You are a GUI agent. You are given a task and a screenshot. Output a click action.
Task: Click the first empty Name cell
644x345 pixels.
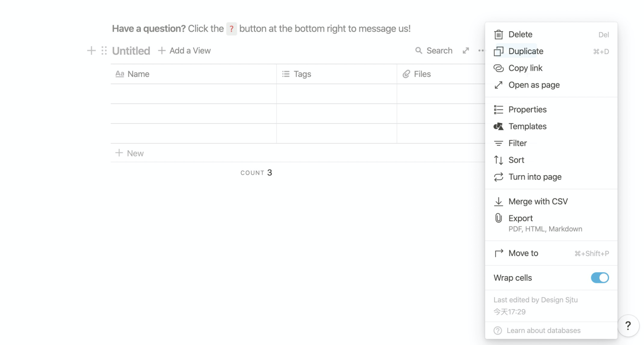[x=193, y=94]
